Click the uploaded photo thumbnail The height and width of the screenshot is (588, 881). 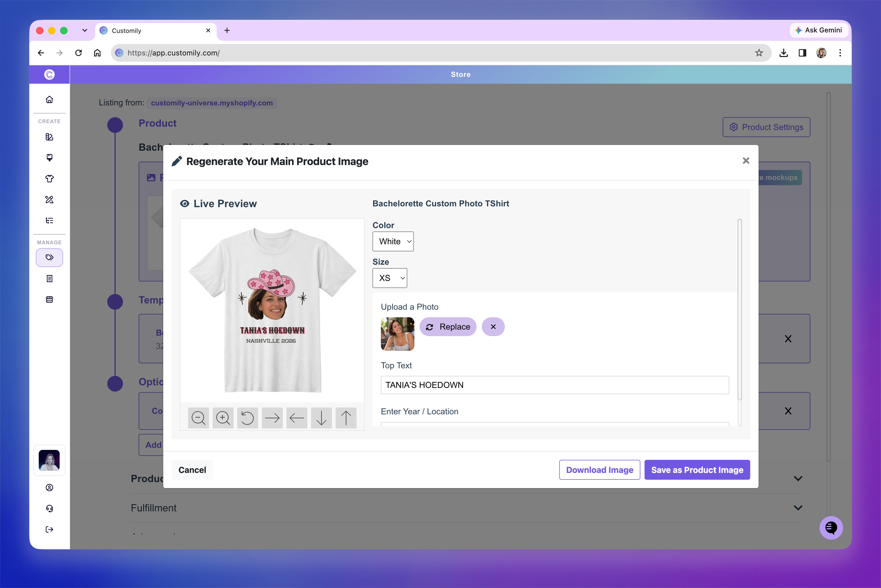click(x=397, y=334)
